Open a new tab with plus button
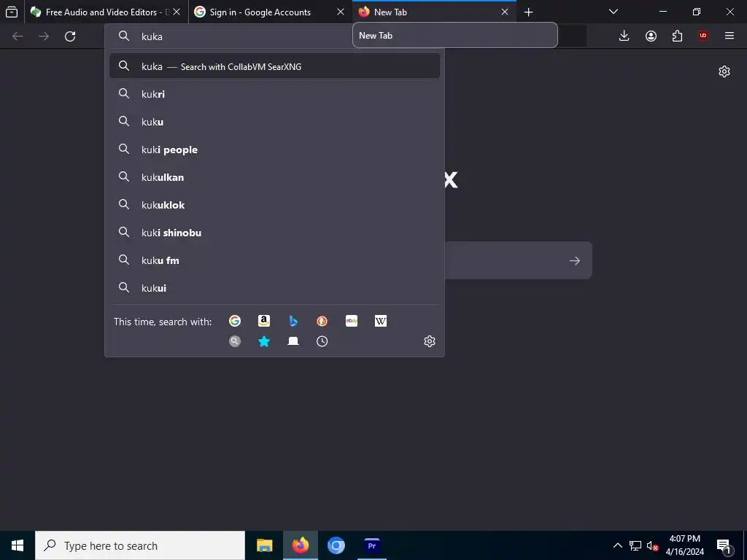Screen dimensions: 747x560 pos(528,12)
